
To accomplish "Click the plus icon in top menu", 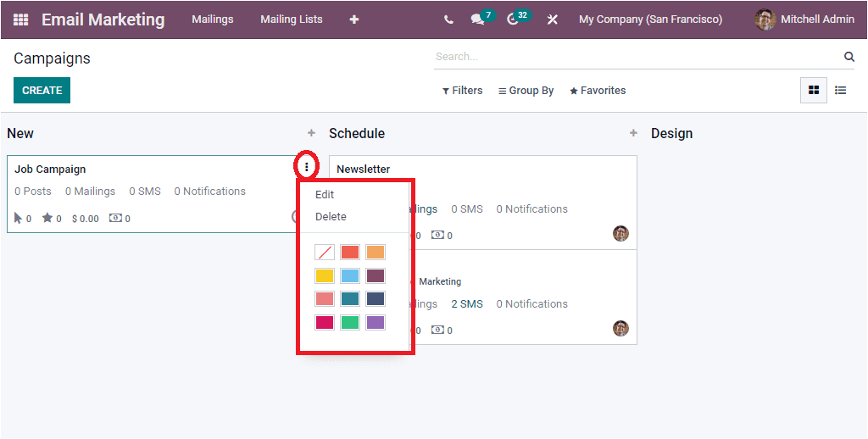I will tap(353, 19).
